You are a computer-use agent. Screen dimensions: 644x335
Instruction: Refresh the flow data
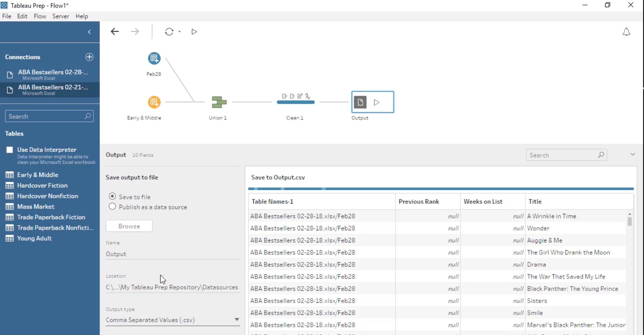pos(169,32)
